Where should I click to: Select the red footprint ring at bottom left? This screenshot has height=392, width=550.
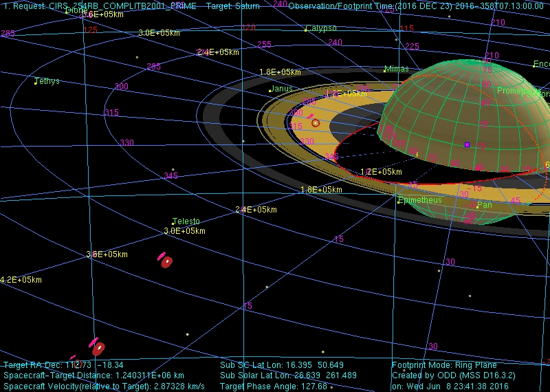point(98,349)
